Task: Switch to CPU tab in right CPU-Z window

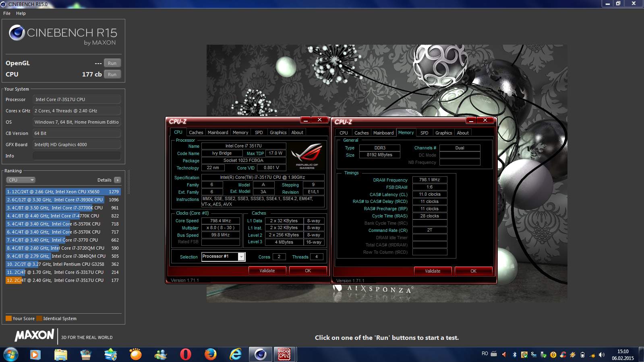Action: point(344,133)
